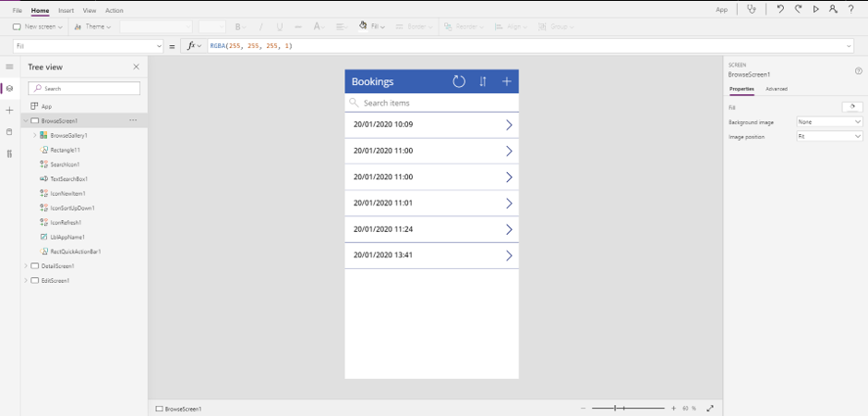Switch to the Advanced tab
This screenshot has width=868, height=416.
pyautogui.click(x=776, y=89)
